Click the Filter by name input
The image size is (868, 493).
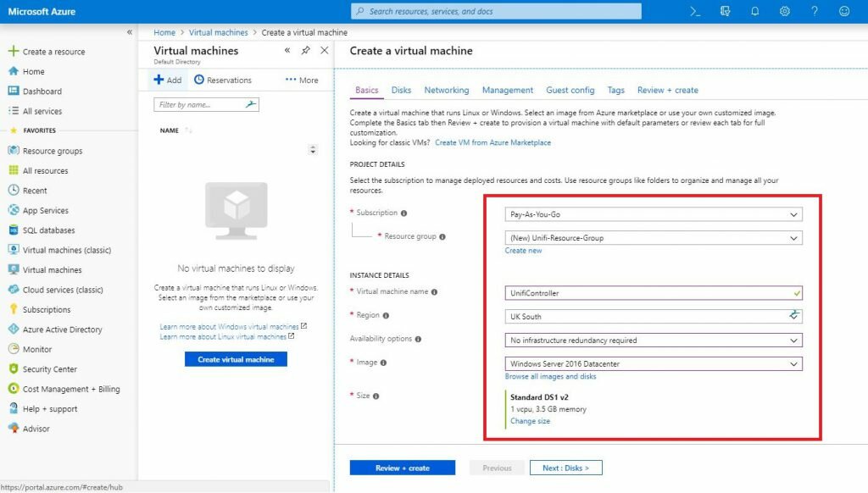(206, 104)
